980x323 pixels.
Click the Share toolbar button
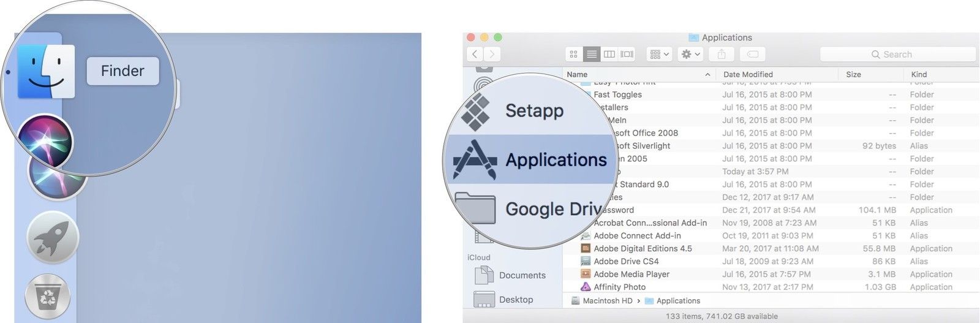(722, 55)
